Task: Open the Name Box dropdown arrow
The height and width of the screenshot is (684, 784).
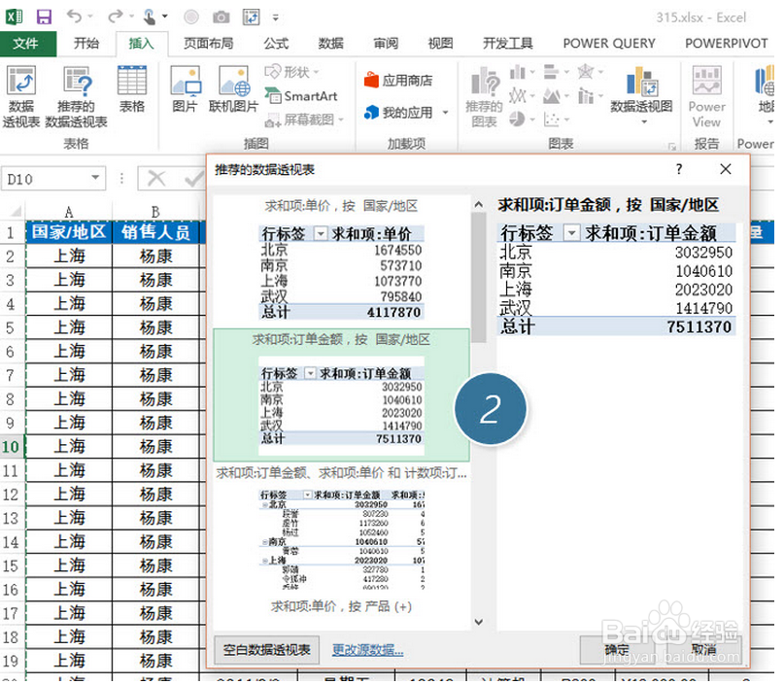Action: click(95, 178)
